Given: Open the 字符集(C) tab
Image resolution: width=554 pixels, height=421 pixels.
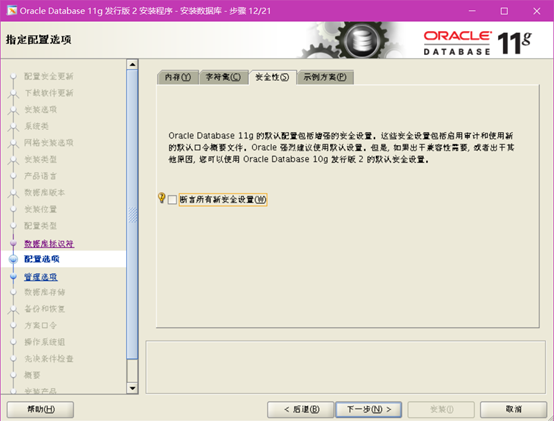Looking at the screenshot, I should (223, 77).
